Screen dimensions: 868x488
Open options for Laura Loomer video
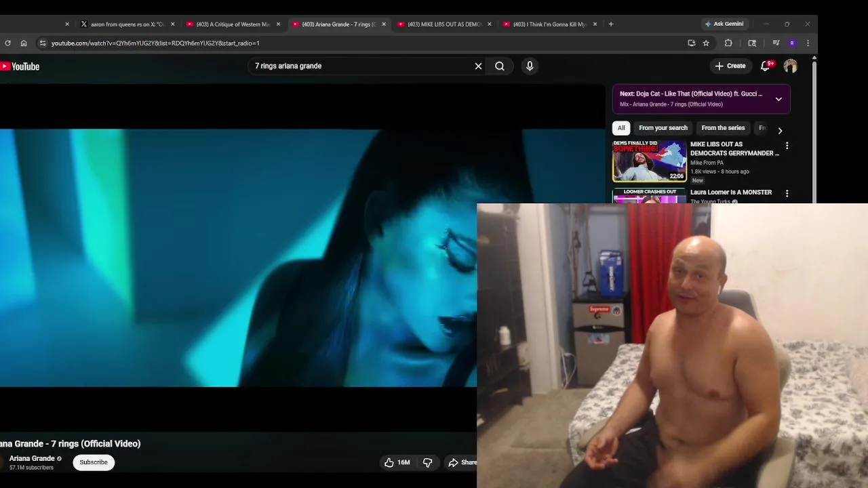(787, 193)
